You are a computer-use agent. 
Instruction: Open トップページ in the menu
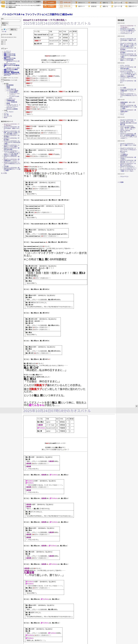[7, 51]
